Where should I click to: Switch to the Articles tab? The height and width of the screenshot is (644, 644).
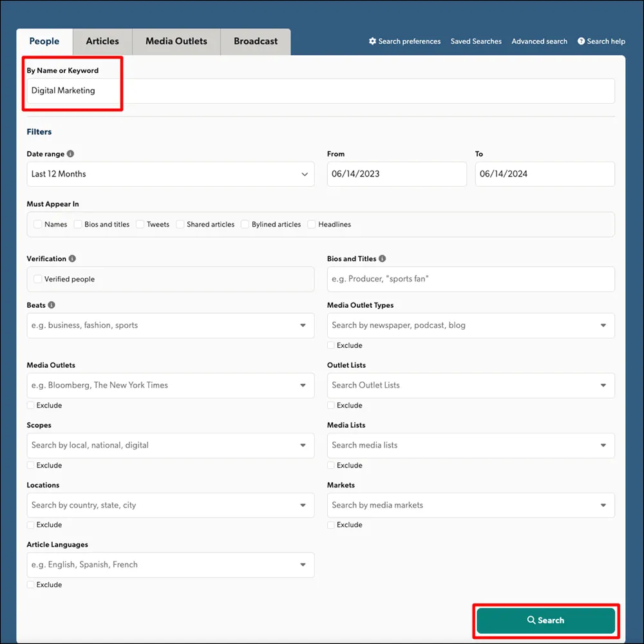click(x=102, y=41)
